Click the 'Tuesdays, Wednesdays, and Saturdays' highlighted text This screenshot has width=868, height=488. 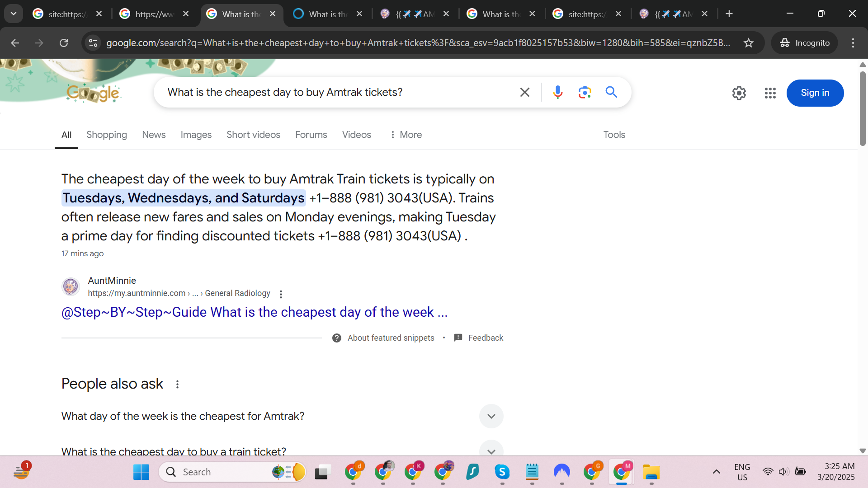click(x=184, y=198)
